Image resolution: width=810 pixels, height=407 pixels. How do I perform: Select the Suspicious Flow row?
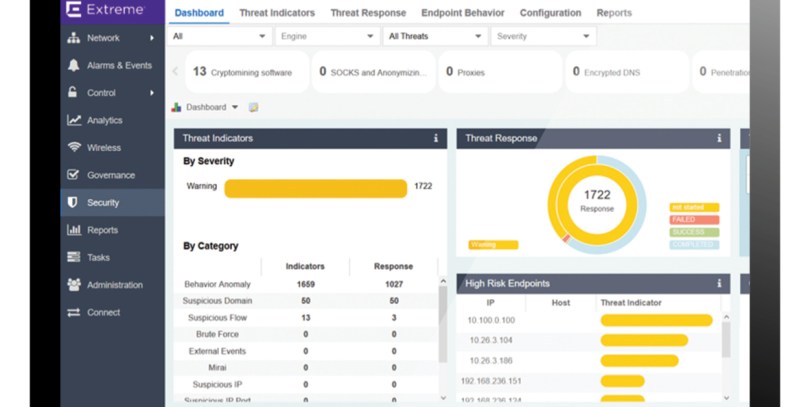point(306,318)
